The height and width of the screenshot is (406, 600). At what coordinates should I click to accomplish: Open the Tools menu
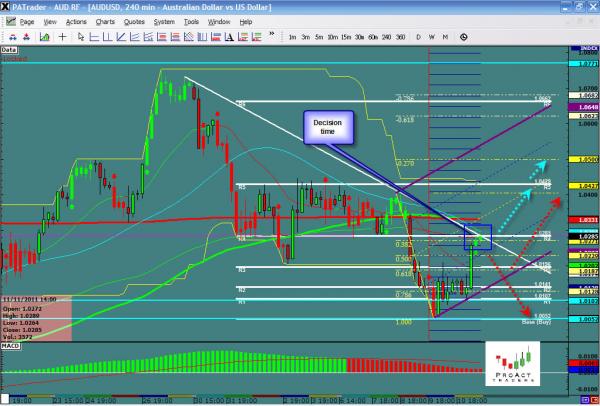point(191,22)
